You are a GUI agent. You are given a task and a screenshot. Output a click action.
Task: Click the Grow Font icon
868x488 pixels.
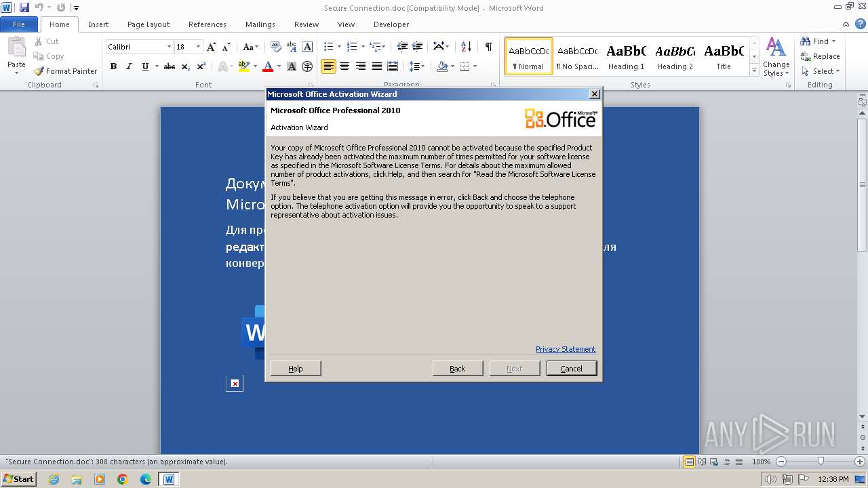click(212, 47)
